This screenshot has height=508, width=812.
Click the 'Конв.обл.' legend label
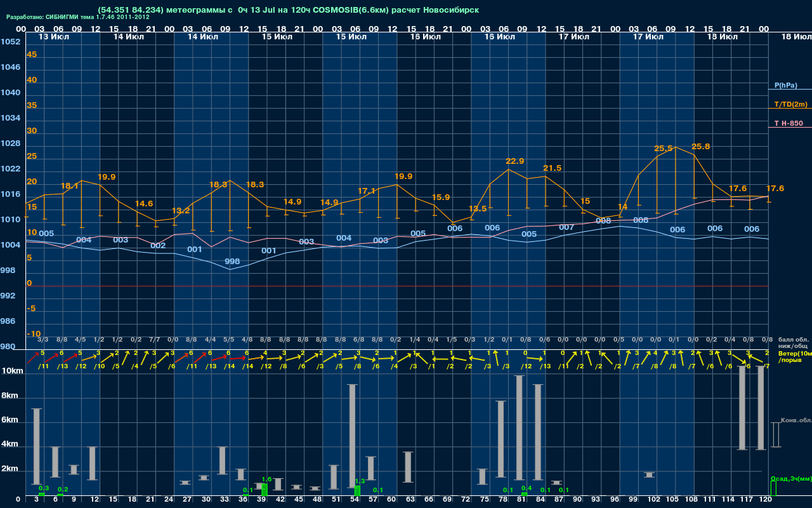click(796, 420)
